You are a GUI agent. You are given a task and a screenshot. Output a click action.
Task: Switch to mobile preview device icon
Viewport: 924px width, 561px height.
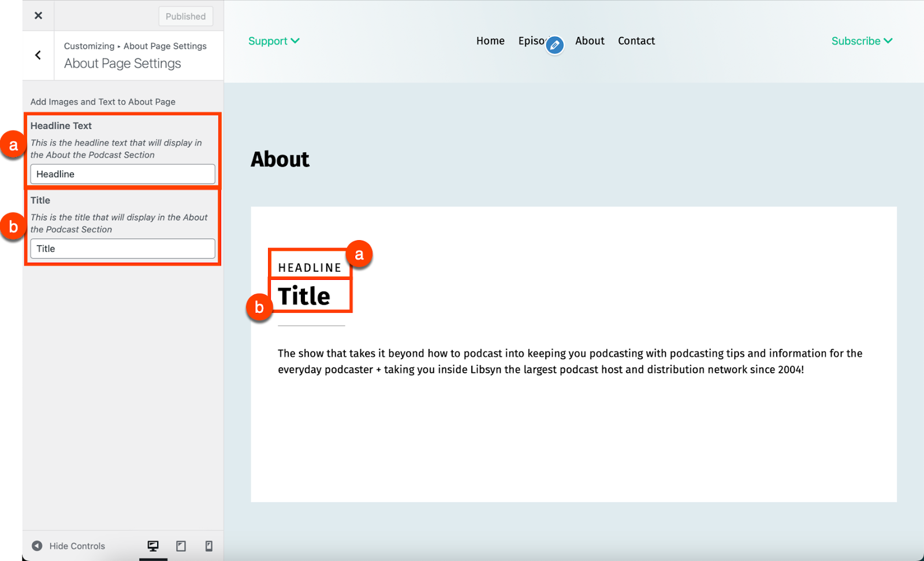209,546
